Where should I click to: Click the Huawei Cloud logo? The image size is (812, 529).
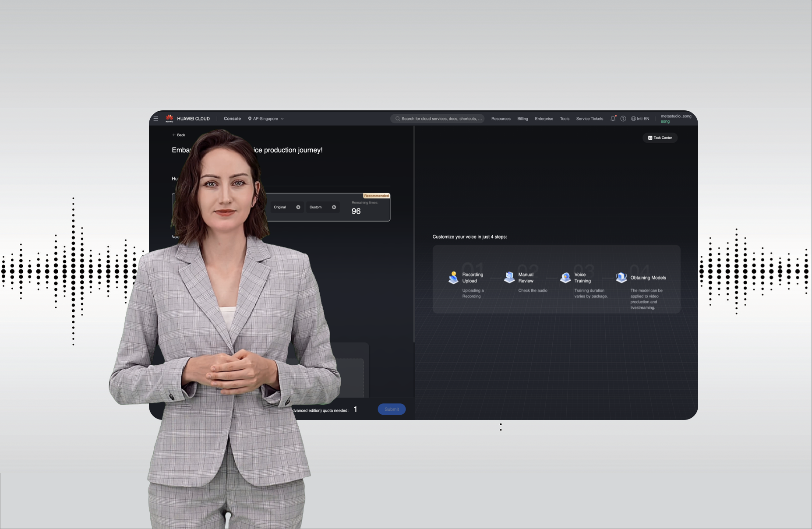[x=169, y=118]
